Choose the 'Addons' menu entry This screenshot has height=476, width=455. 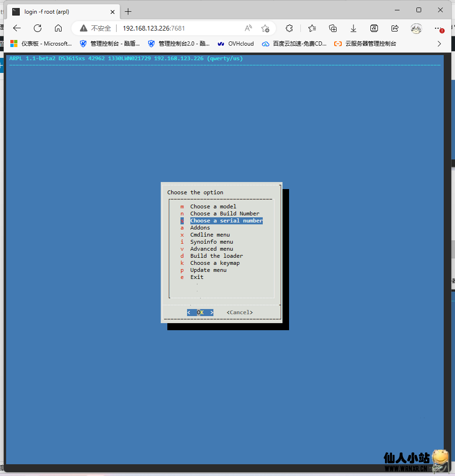pos(200,228)
